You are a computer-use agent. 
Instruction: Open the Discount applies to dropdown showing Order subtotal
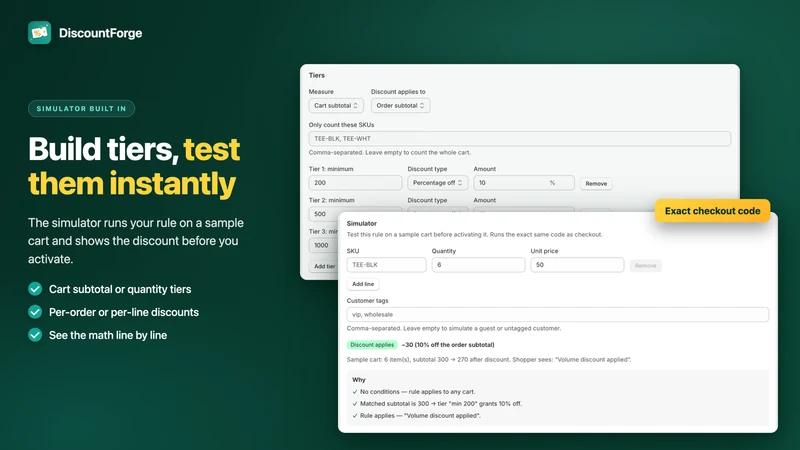(400, 106)
